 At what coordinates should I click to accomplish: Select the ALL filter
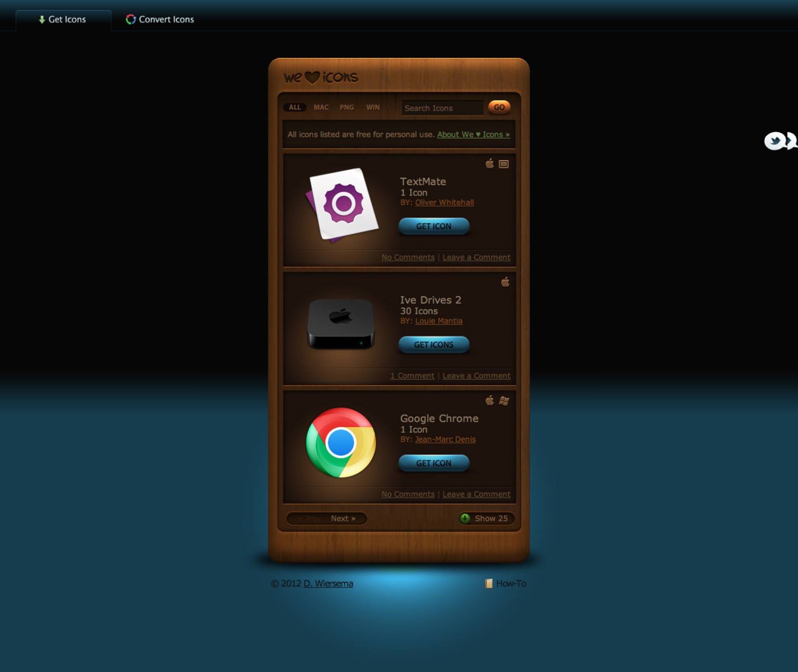click(295, 107)
